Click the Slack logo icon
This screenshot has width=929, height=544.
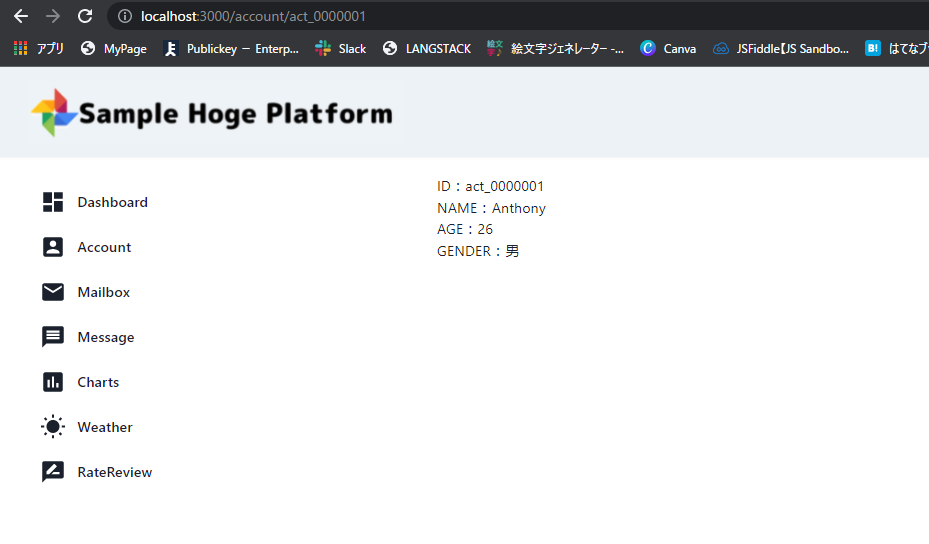(x=323, y=49)
